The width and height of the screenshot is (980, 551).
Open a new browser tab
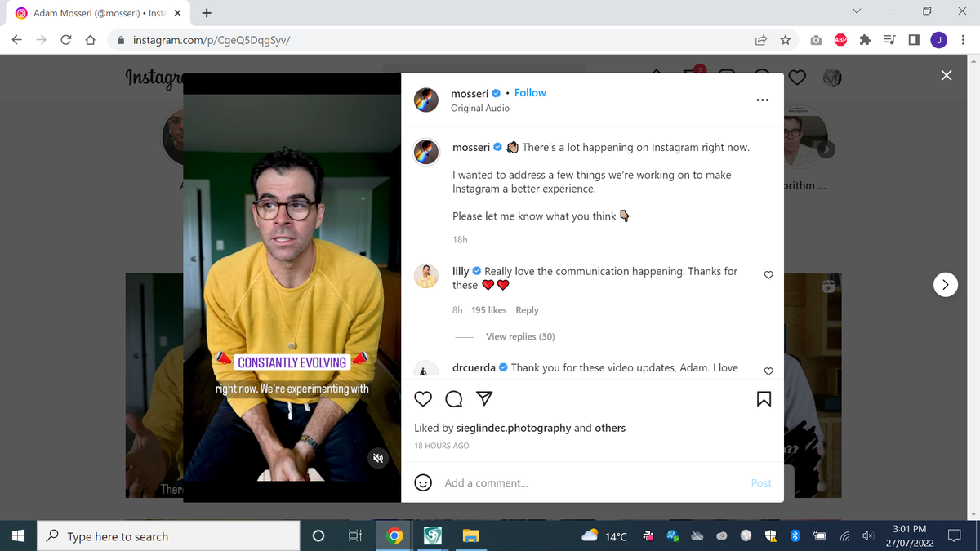(x=207, y=13)
